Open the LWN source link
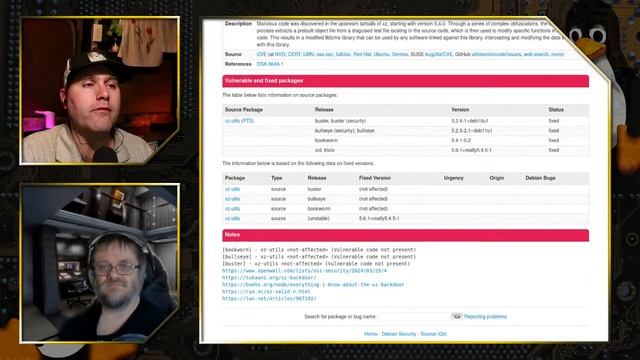This screenshot has width=640, height=360. pos(308,54)
